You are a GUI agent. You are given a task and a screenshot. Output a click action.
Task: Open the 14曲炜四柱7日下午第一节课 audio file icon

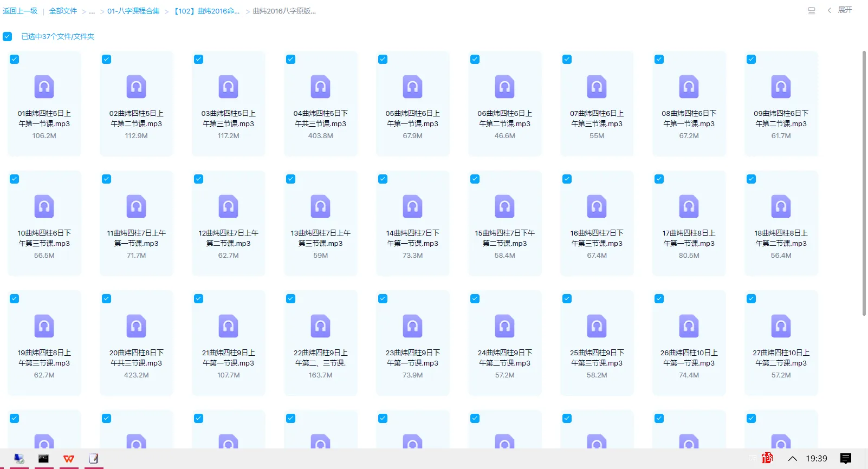[413, 206]
